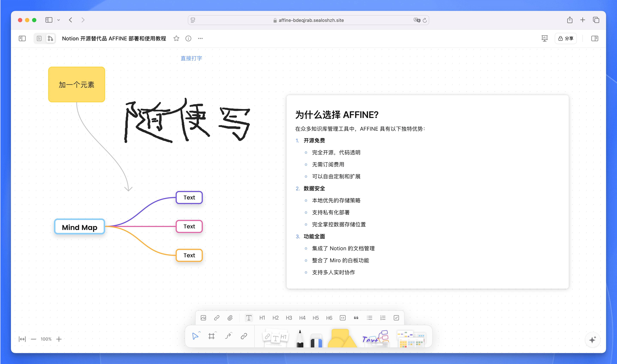This screenshot has height=364, width=617.
Task: Click the 100% zoom level
Action: [x=46, y=339]
